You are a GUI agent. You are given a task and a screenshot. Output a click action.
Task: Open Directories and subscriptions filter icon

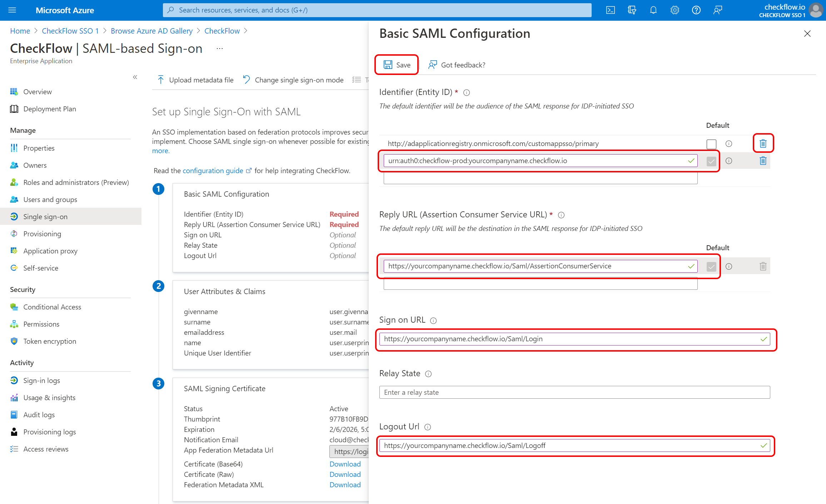(x=632, y=10)
